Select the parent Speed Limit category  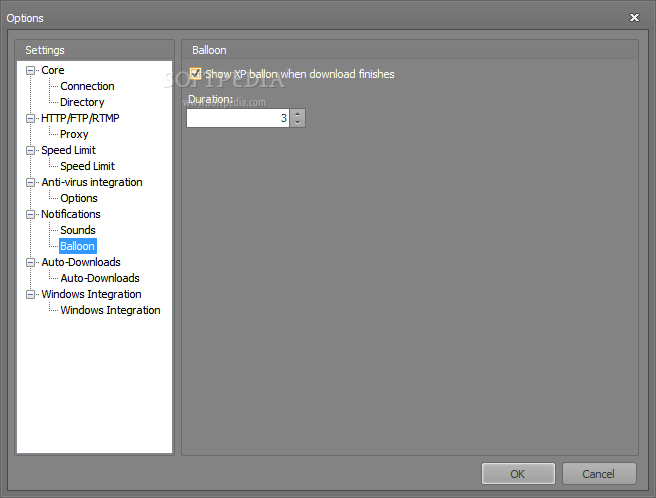click(x=68, y=150)
